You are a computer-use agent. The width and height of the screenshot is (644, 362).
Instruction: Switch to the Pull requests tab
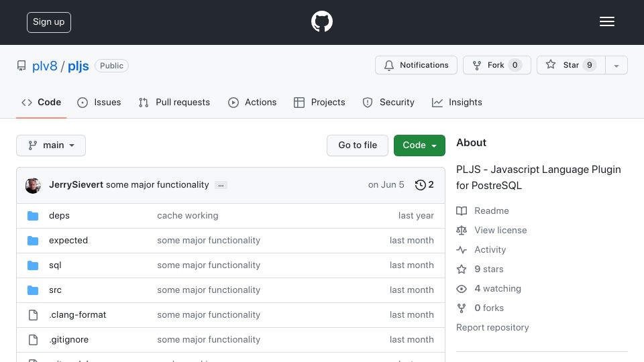pyautogui.click(x=174, y=102)
